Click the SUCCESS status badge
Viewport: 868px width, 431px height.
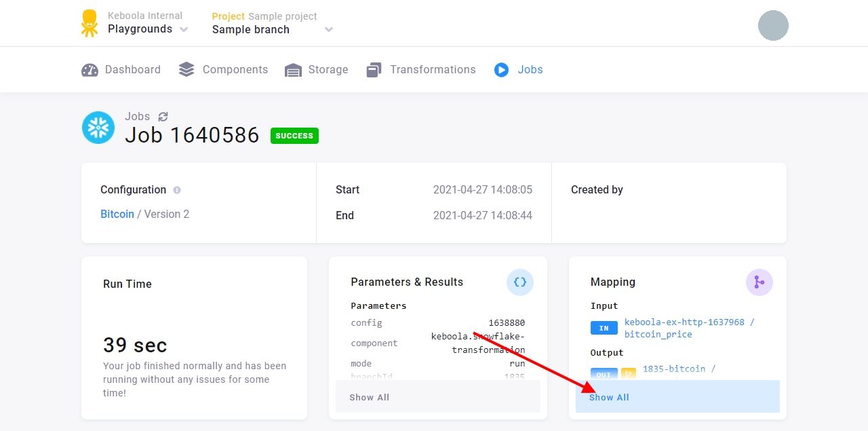coord(294,136)
